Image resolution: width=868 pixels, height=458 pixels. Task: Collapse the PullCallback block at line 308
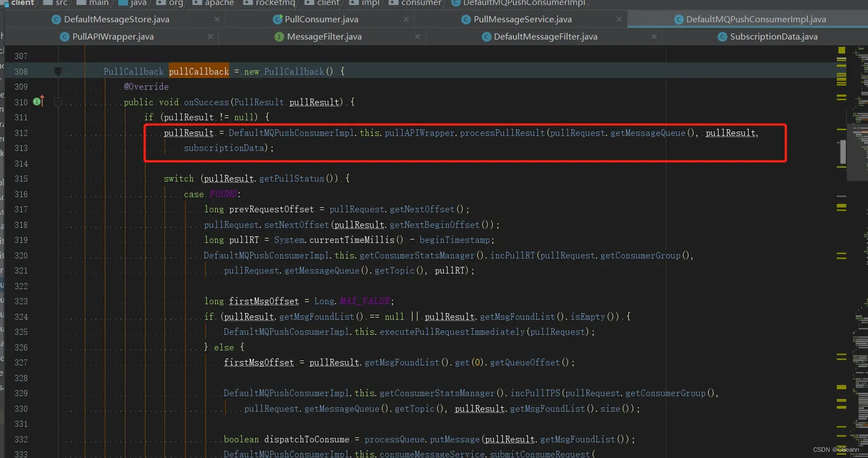point(58,71)
